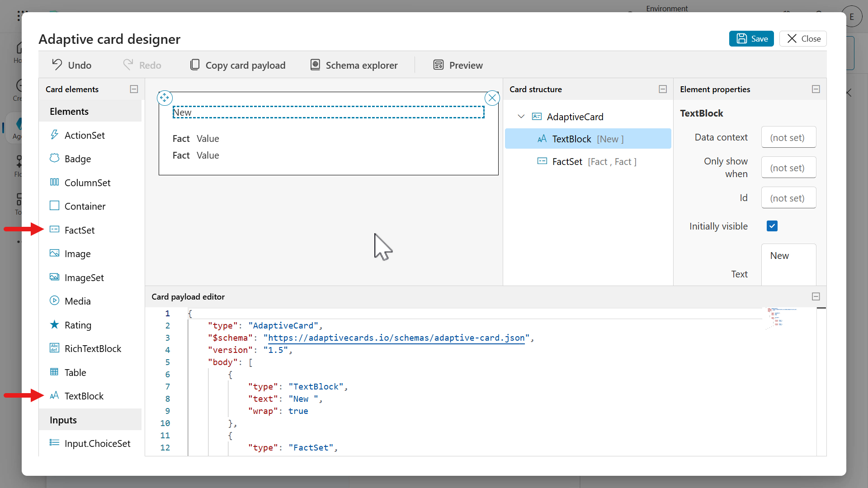Collapse the Card payload editor panel

click(x=816, y=296)
